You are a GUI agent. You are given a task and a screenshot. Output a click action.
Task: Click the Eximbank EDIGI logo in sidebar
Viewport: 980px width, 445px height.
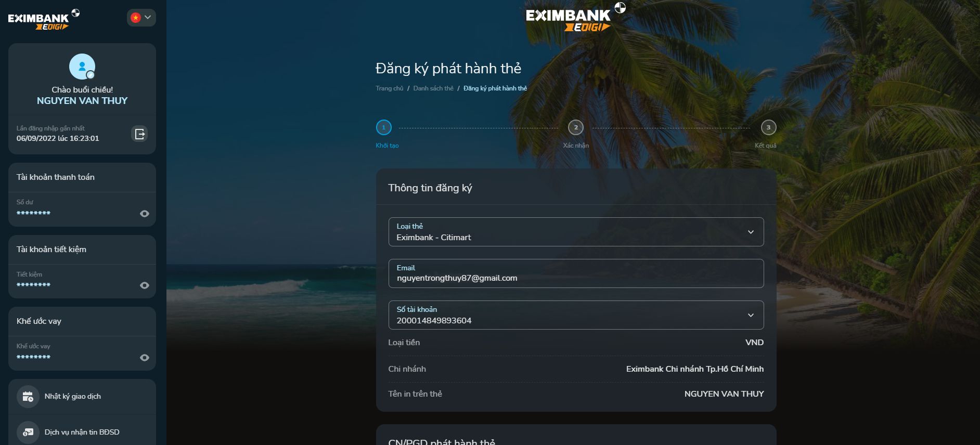pyautogui.click(x=44, y=20)
